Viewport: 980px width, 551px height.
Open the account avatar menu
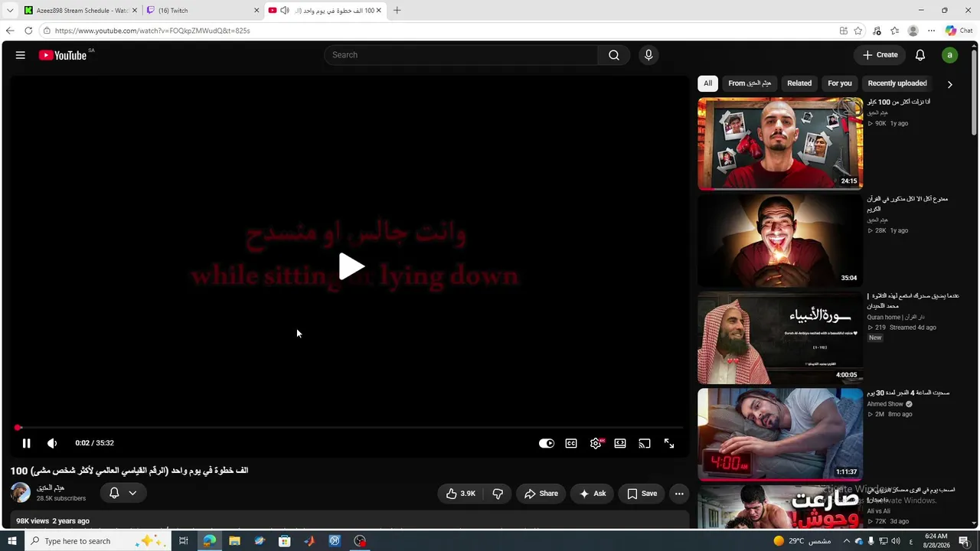click(949, 55)
